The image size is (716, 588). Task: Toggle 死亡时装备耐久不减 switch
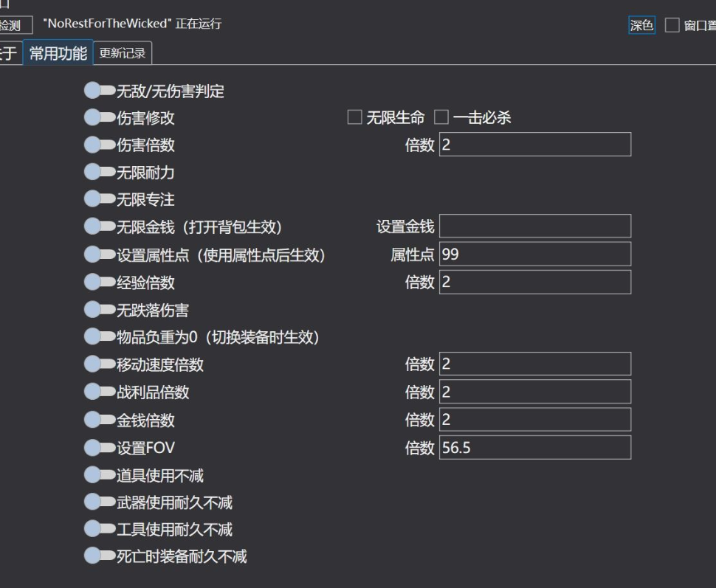(100, 556)
